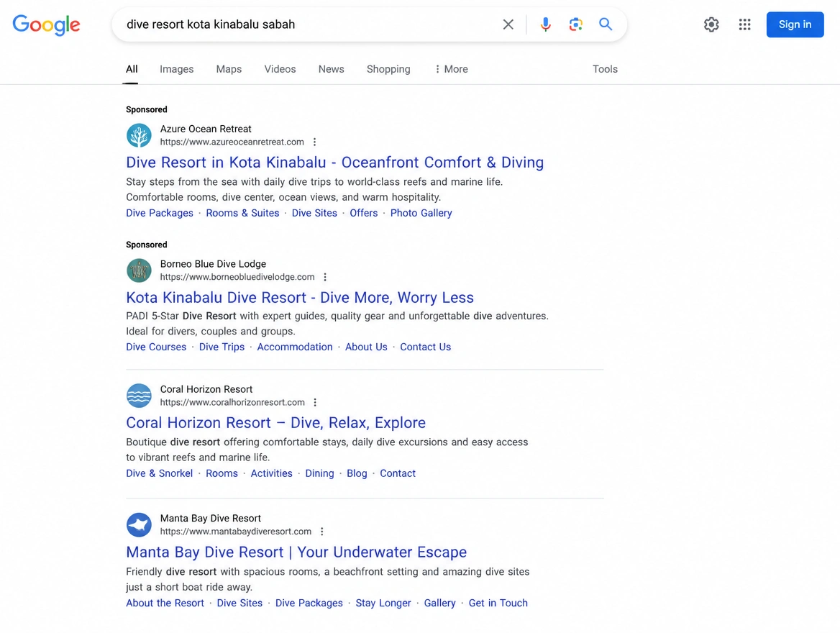Open Coral Horizon's Contact sitelink
840x633 pixels.
click(x=398, y=474)
